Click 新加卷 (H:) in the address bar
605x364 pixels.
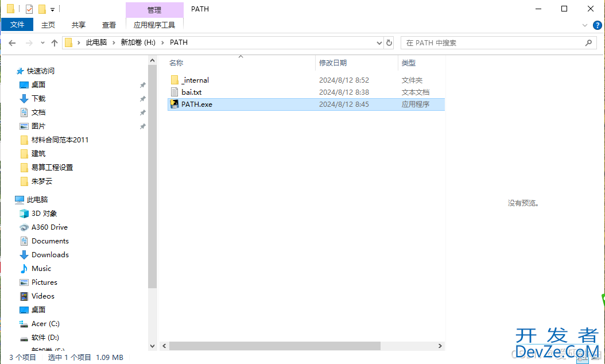tap(138, 42)
